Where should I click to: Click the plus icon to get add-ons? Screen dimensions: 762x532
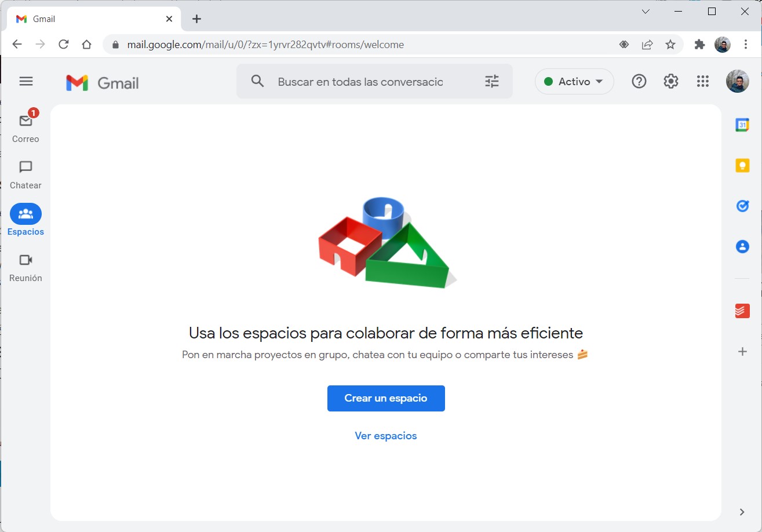[x=742, y=351]
